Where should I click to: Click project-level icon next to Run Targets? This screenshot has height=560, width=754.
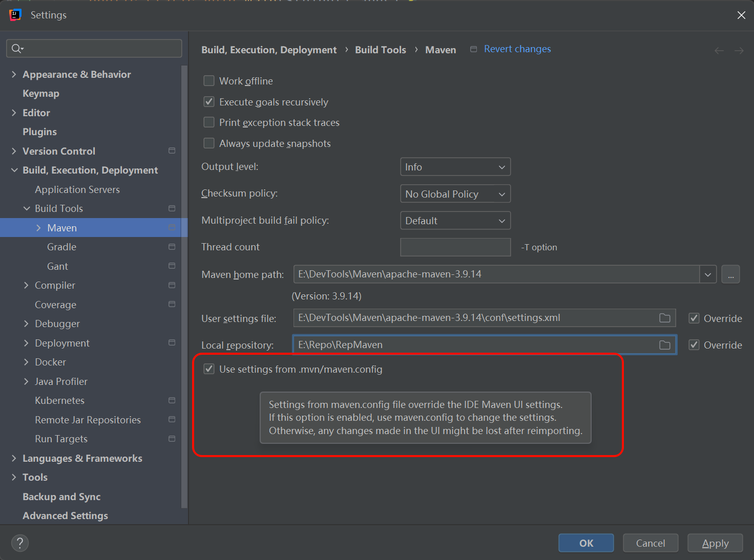172,439
